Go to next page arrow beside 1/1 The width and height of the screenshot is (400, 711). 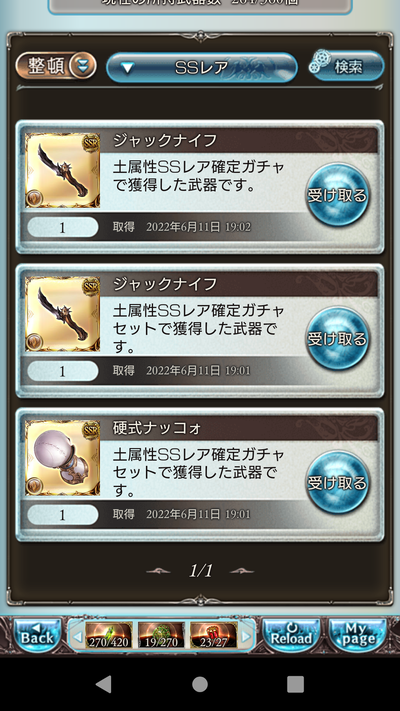pyautogui.click(x=242, y=571)
